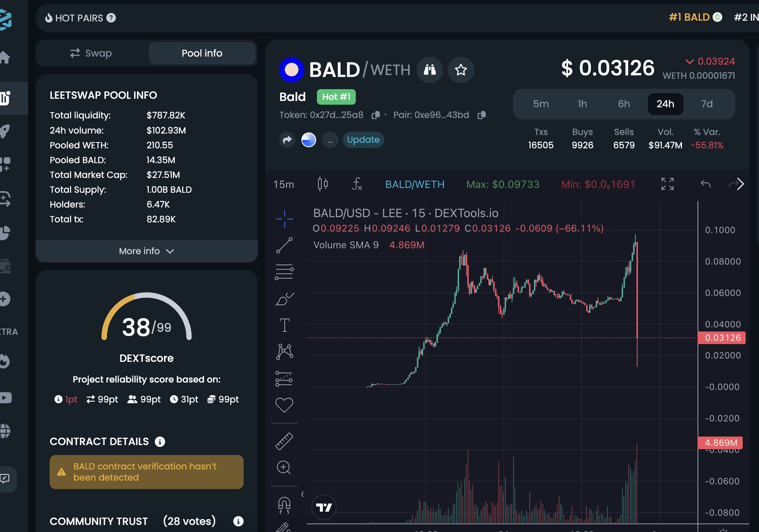Viewport: 759px width, 532px height.
Task: Switch candle style using the candles icon
Action: pos(322,183)
